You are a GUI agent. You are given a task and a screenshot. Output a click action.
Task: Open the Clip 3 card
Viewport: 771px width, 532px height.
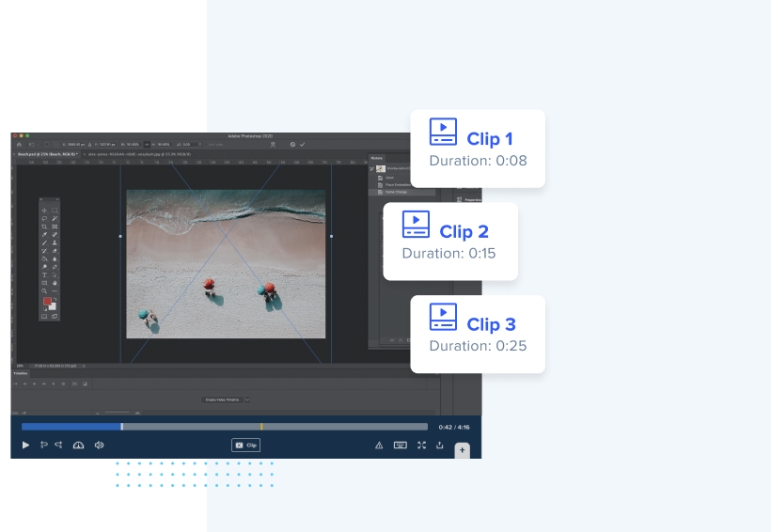(x=478, y=334)
